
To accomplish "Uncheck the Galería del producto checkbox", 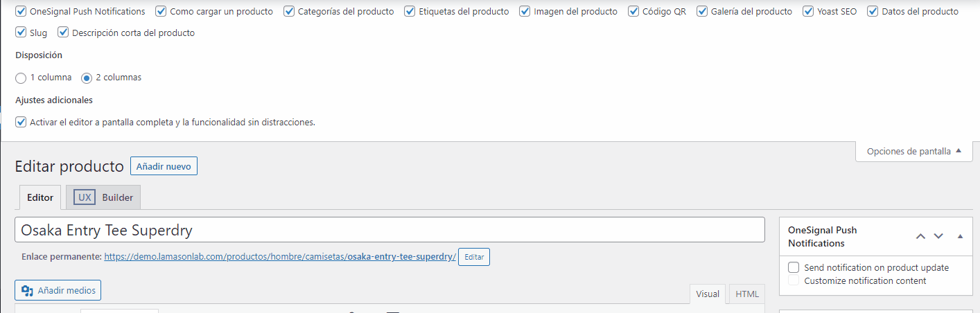I will 702,11.
